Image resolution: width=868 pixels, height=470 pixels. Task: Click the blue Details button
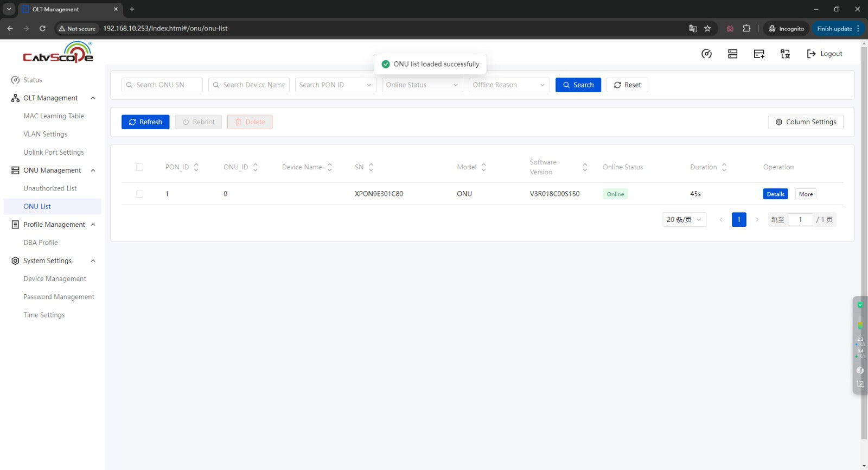[x=775, y=194]
